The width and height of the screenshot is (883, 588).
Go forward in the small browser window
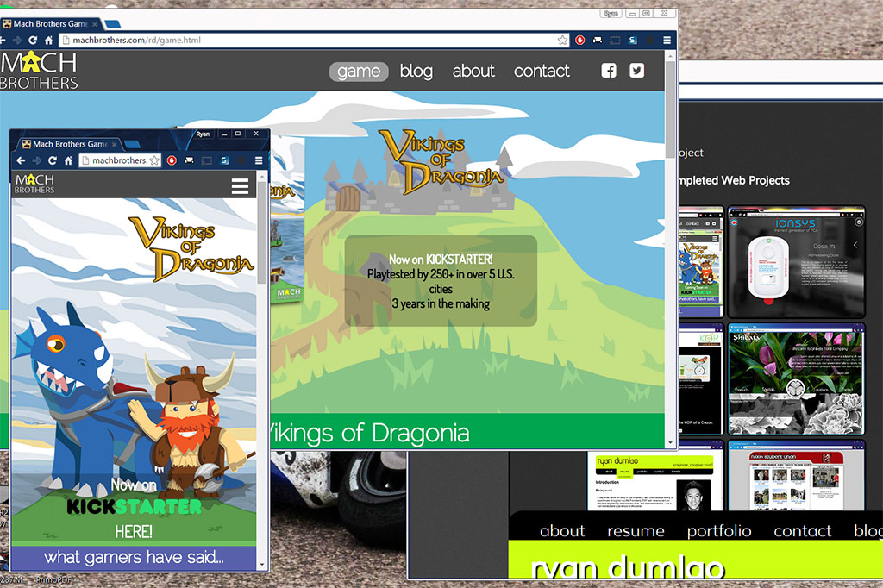36,160
